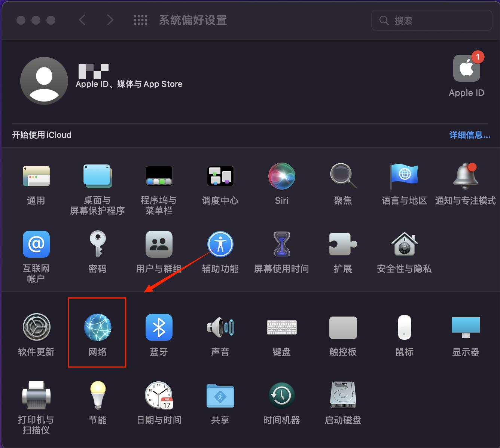Open 屏幕使用时间 Screen Time pane
Screen dimensions: 500x448
281,245
